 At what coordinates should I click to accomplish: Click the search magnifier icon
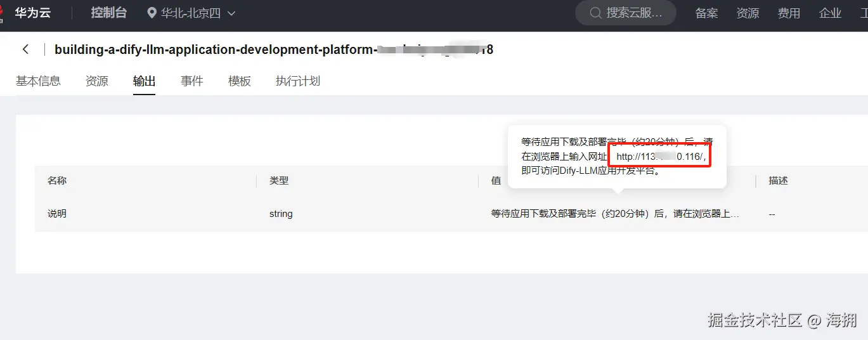pyautogui.click(x=595, y=13)
